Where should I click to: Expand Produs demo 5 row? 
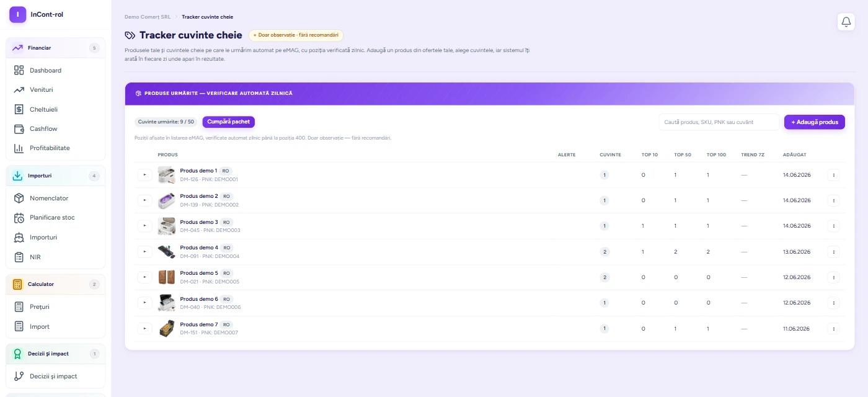(144, 277)
